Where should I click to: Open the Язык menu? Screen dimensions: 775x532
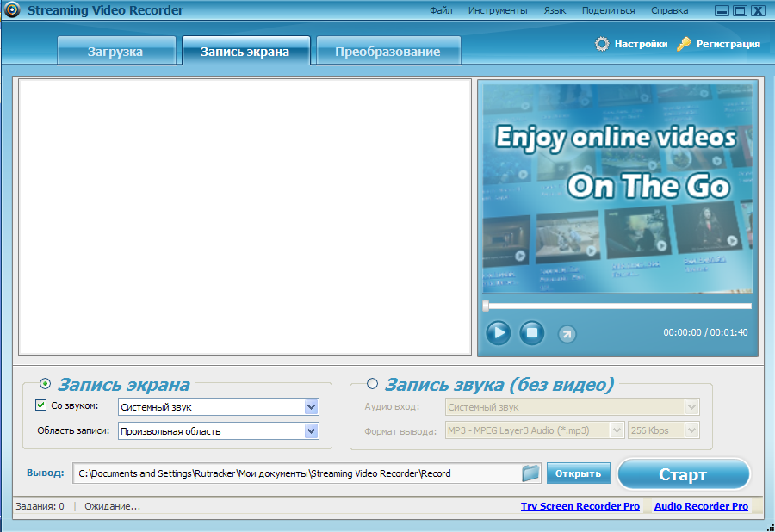click(x=555, y=10)
